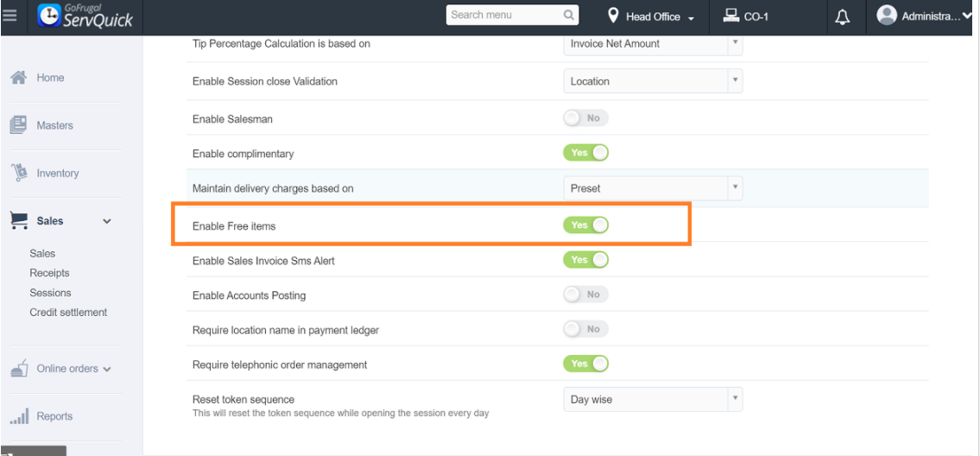Open the notifications bell

point(844,17)
